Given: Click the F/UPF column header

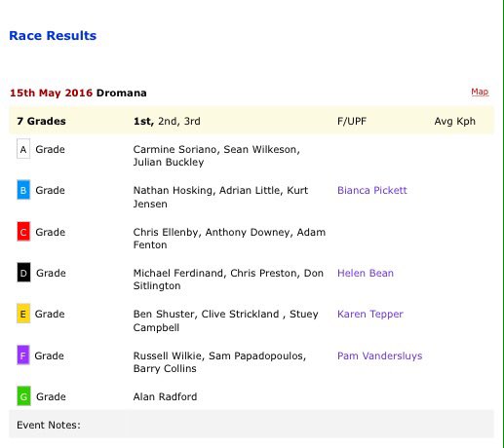Looking at the screenshot, I should pos(352,121).
